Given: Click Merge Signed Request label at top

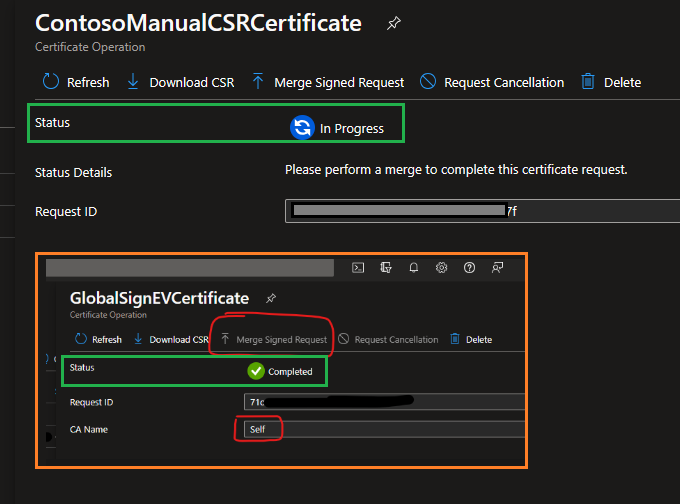Looking at the screenshot, I should (x=339, y=82).
